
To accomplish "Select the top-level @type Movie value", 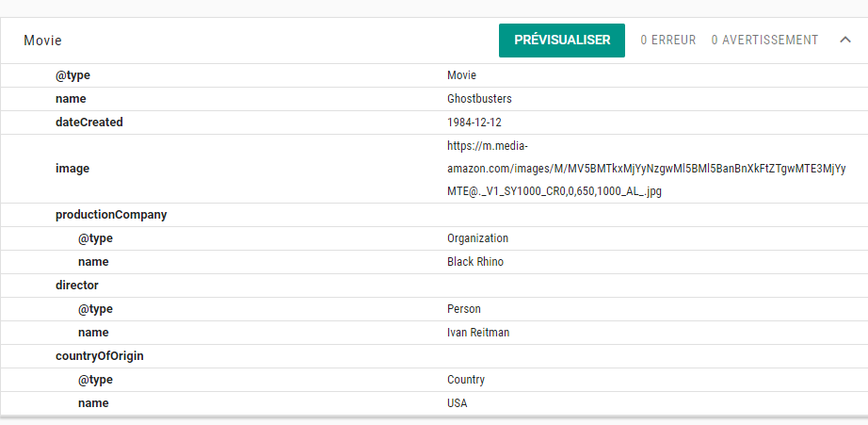I will tap(461, 75).
